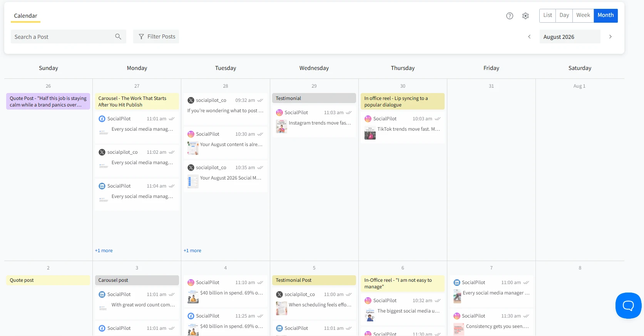
Task: Click When scheduling feels effo post thumbnail
Action: coord(281,308)
